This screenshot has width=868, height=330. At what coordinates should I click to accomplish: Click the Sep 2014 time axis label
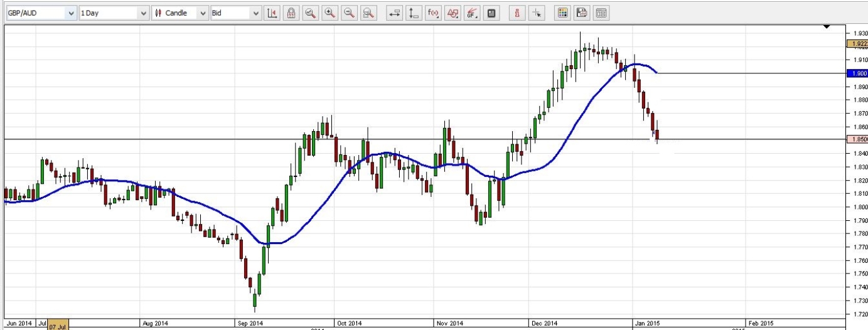[249, 324]
